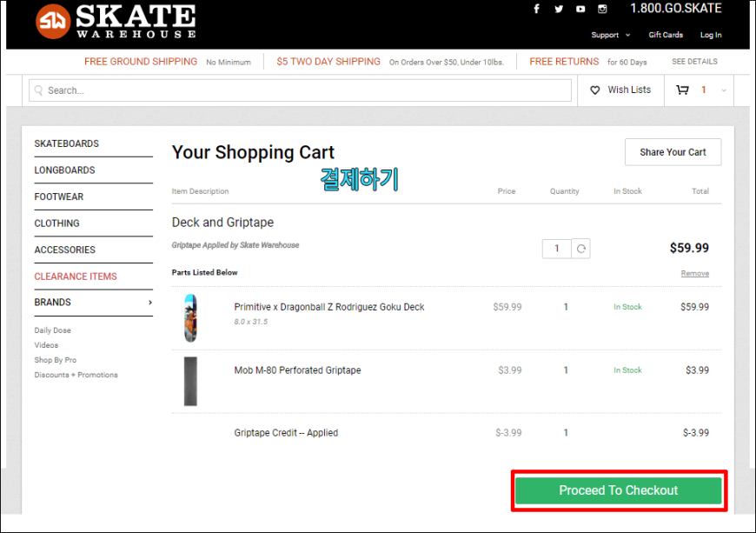
Task: Click the quantity refresh icon
Action: coord(581,249)
